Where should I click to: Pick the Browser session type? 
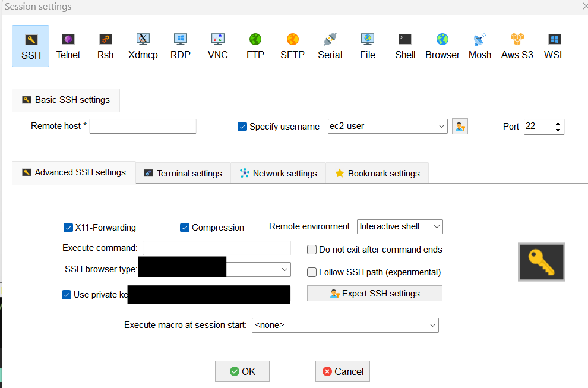(442, 46)
